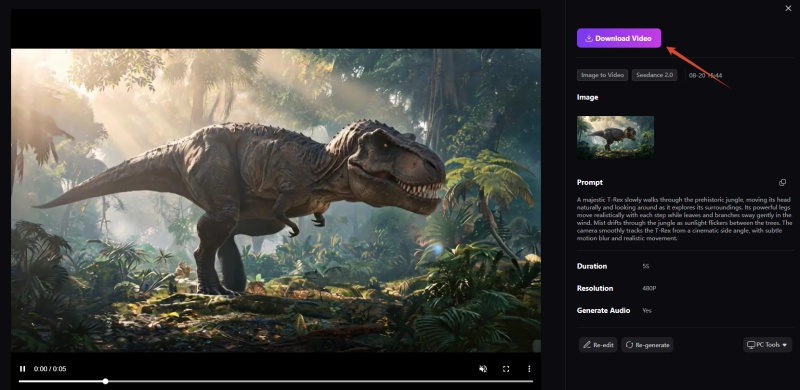Click the Prompt heading
Viewport: 800px width, 390px height.
coord(590,182)
